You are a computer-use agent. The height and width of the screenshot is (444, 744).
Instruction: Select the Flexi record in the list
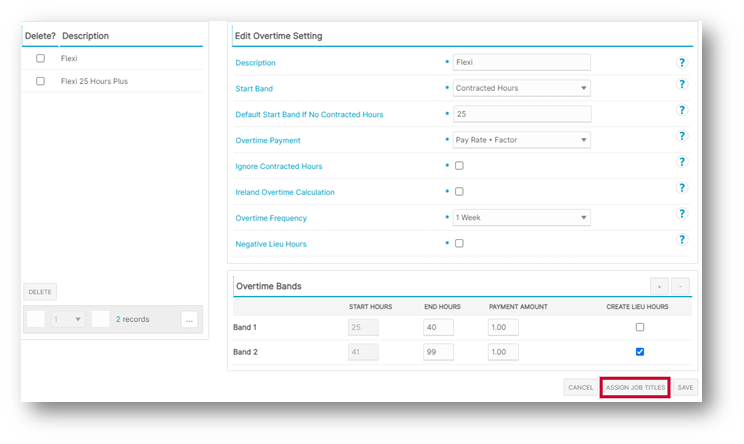click(69, 59)
